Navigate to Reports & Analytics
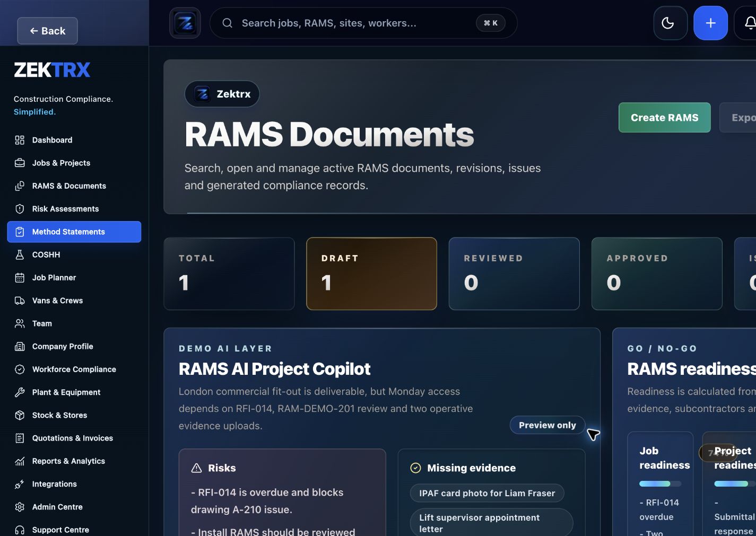 coord(74,461)
